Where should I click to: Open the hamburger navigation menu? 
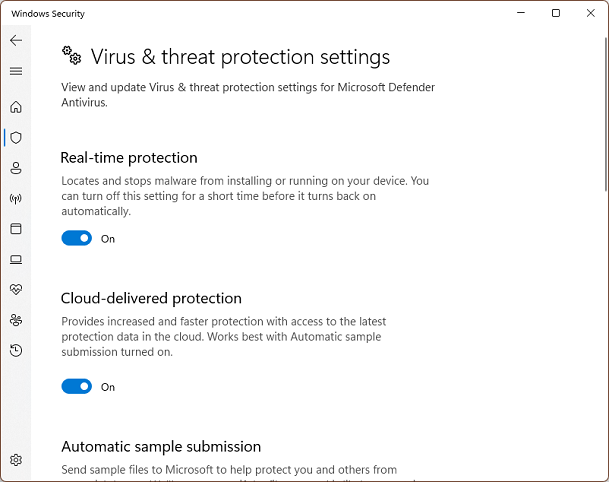pos(16,71)
